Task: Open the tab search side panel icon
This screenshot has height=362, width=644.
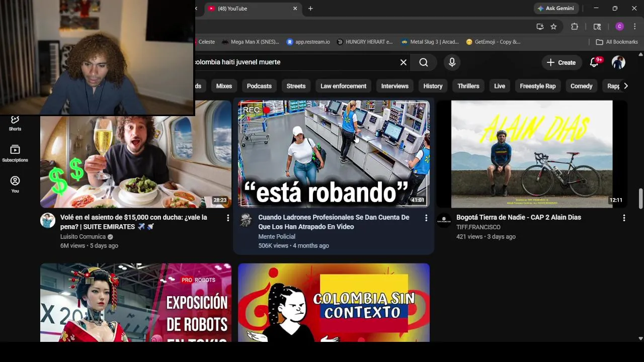Action: [x=597, y=27]
